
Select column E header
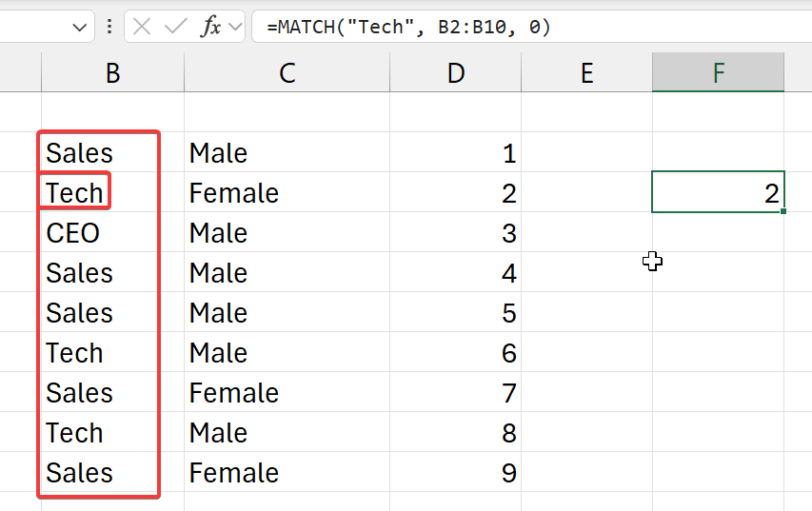click(x=586, y=72)
